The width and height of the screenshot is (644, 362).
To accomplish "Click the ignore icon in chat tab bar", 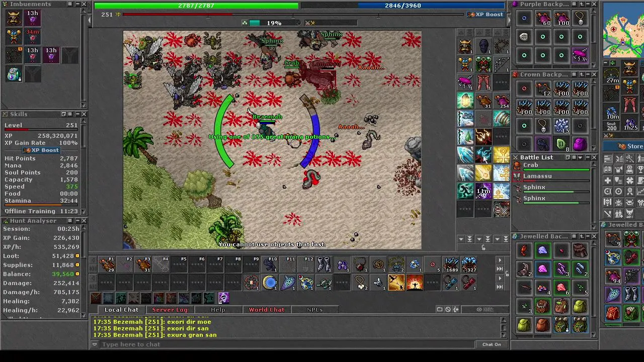I will click(448, 310).
